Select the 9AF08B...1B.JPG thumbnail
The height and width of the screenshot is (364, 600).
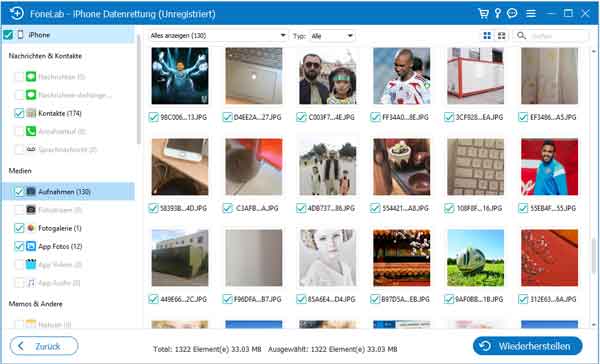coord(476,258)
